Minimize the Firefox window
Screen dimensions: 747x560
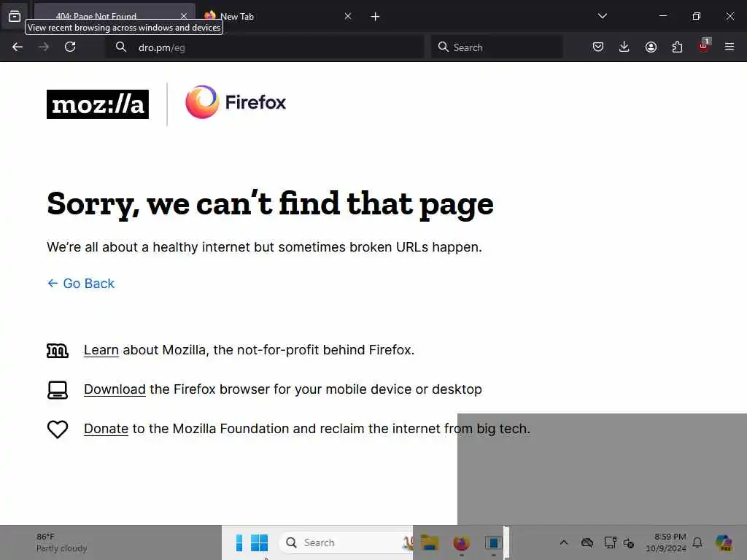[663, 16]
